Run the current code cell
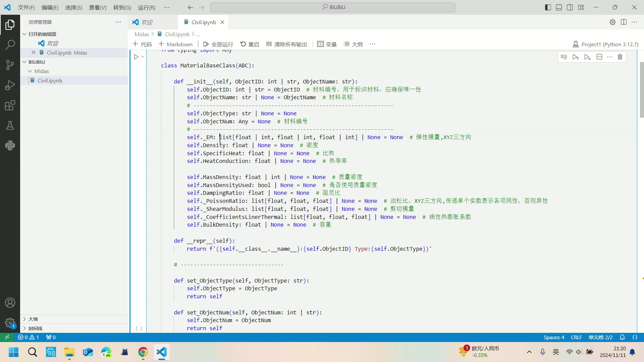Viewport: 644px width, 362px height. (x=136, y=57)
